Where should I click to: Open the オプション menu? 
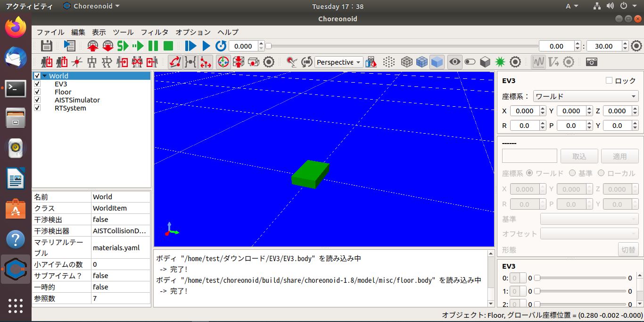[x=193, y=32]
